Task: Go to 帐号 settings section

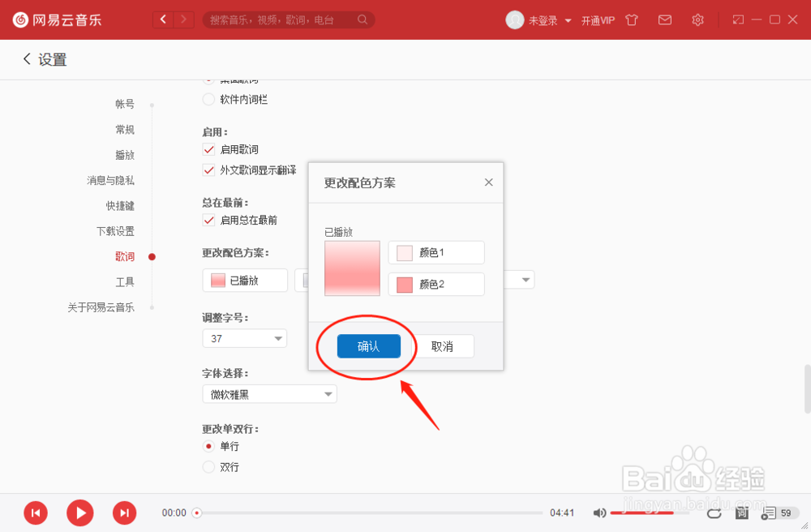Action: [125, 104]
